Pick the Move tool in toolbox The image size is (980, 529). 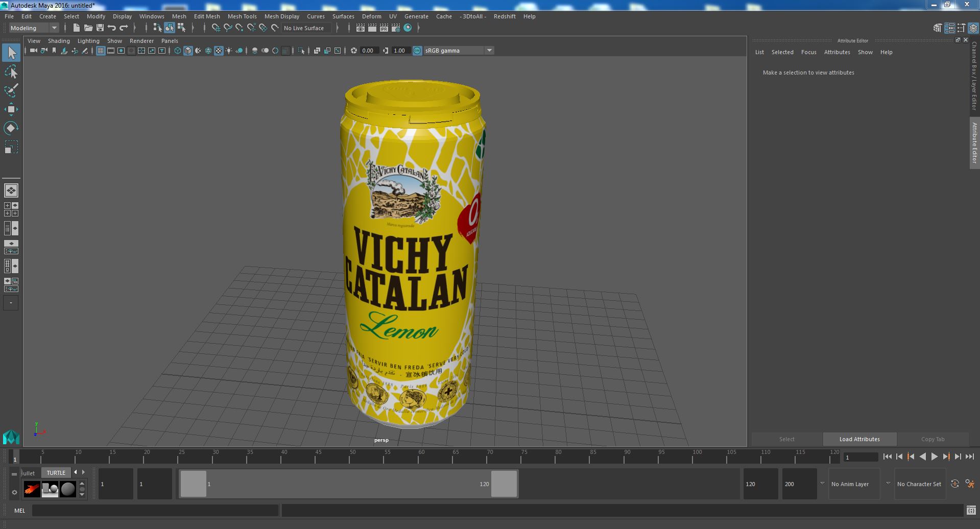pos(11,109)
